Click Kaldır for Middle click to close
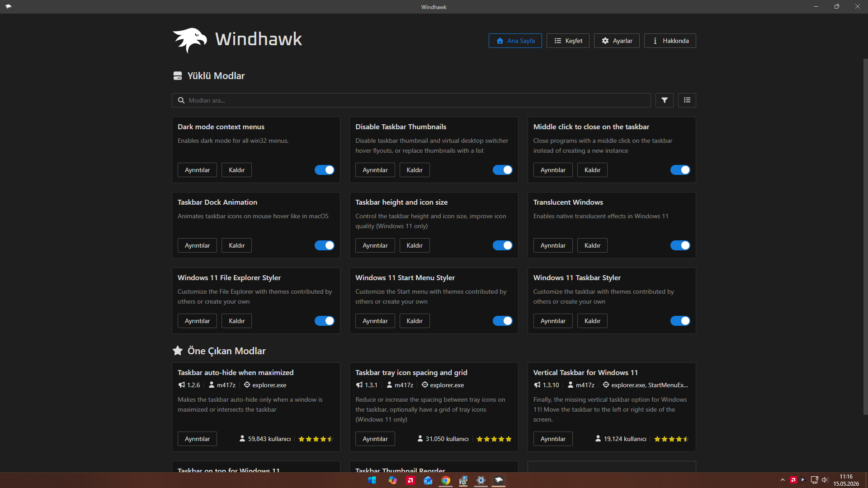Viewport: 868px width, 488px height. [x=592, y=170]
